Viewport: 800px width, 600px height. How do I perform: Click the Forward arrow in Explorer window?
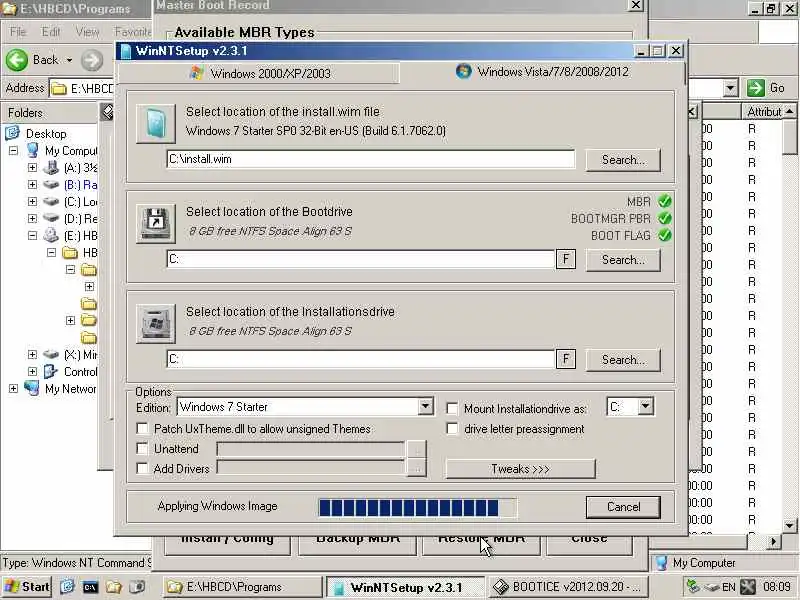92,60
